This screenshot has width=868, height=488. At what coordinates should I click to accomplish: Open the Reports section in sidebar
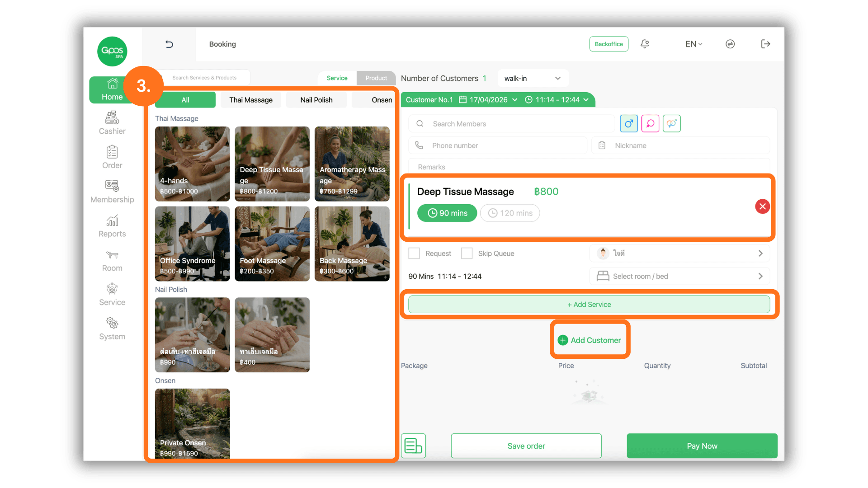click(112, 226)
